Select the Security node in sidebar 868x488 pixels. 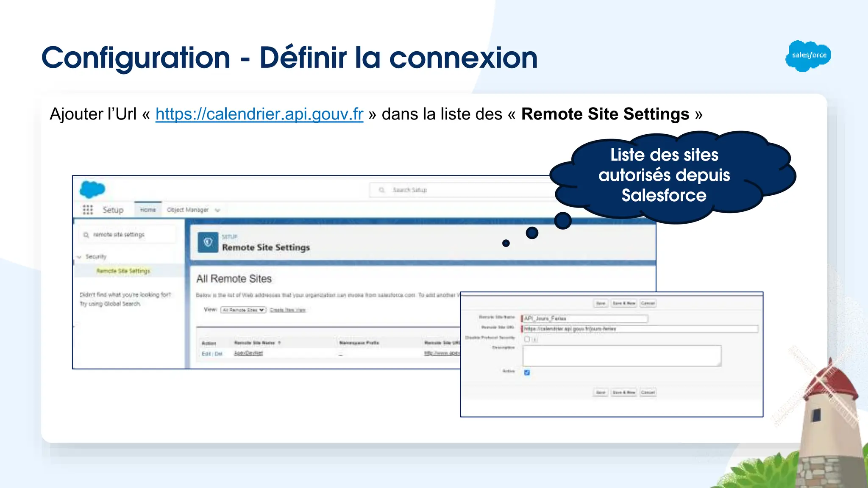(96, 257)
